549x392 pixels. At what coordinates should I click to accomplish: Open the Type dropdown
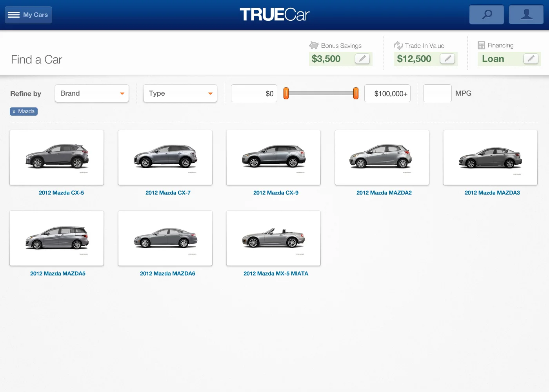tap(180, 93)
